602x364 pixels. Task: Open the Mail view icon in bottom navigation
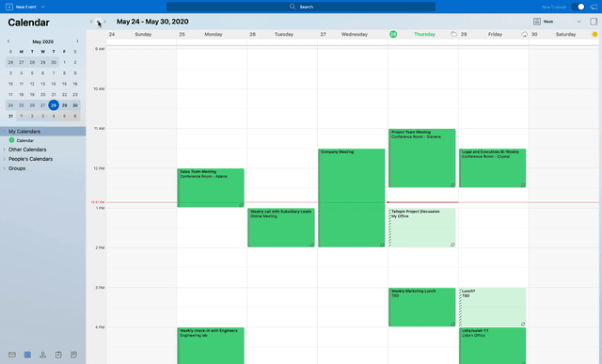(x=12, y=355)
